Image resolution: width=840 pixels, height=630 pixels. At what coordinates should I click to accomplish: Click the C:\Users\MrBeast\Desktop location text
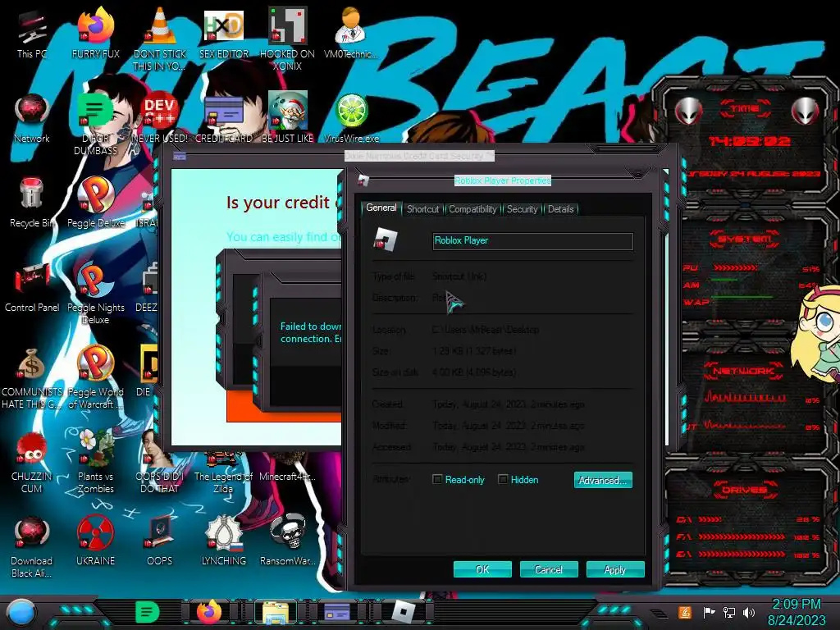pos(486,330)
